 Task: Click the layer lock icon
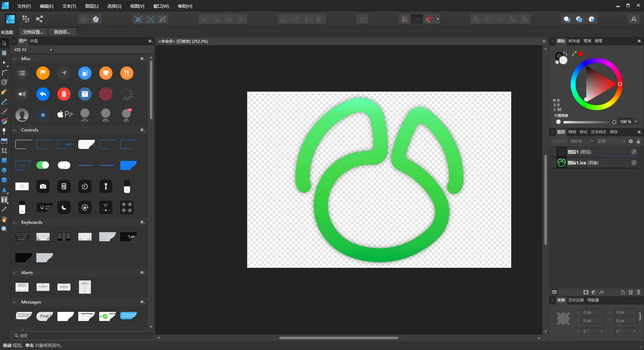point(638,141)
